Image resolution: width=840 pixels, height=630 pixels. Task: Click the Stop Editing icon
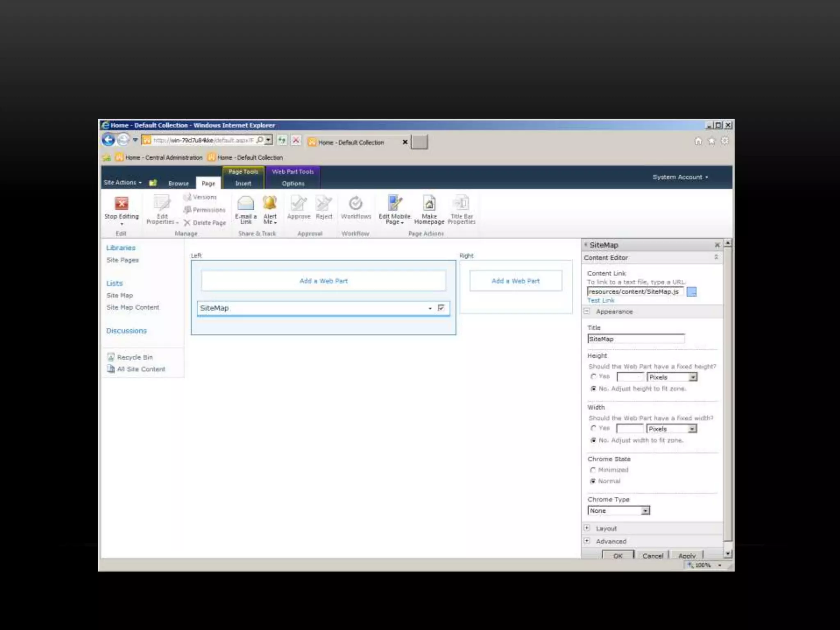pos(121,204)
